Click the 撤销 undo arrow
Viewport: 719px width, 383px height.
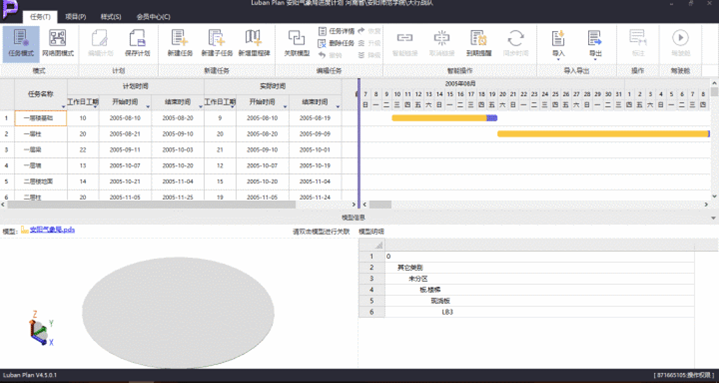tap(322, 55)
